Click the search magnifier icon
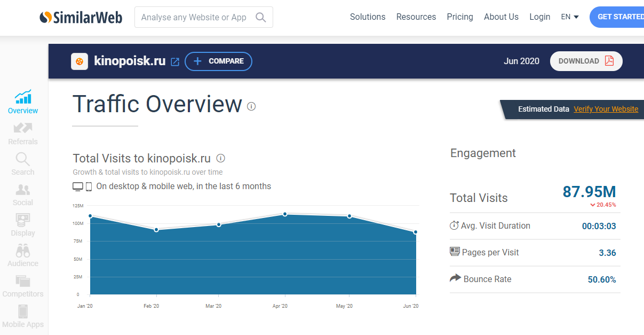 coord(260,17)
